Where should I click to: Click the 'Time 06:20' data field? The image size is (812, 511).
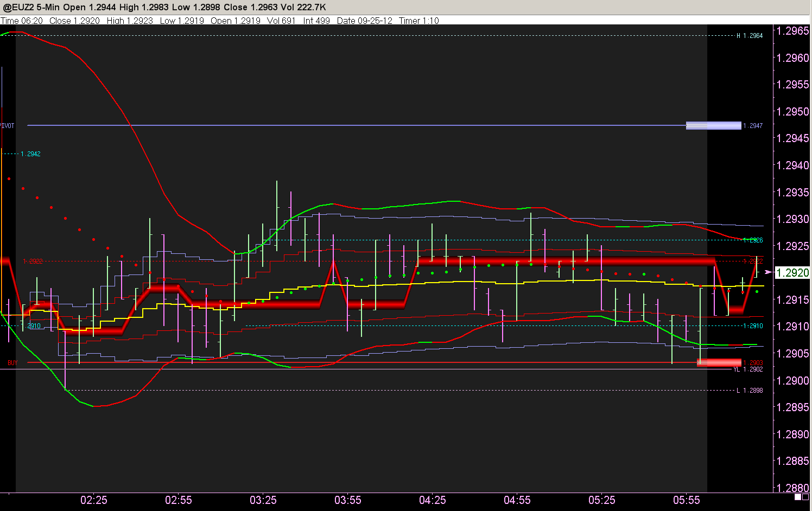tap(22, 21)
